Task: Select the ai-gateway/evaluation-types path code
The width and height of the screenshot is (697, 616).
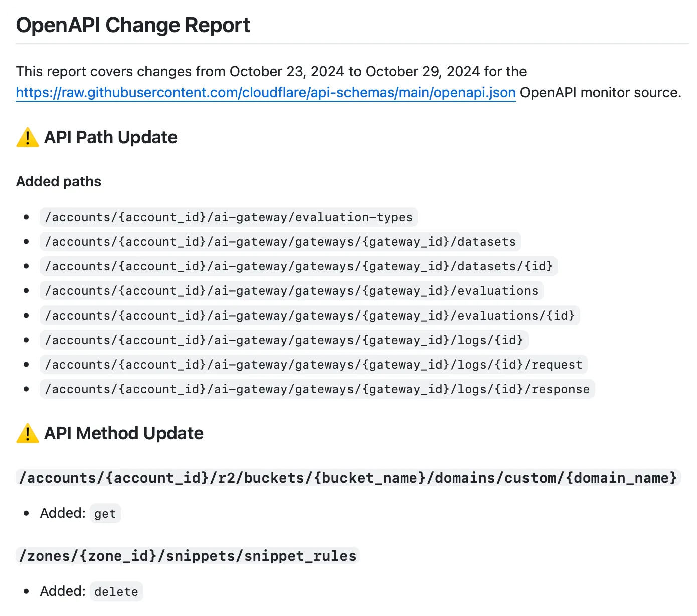Action: [x=229, y=217]
